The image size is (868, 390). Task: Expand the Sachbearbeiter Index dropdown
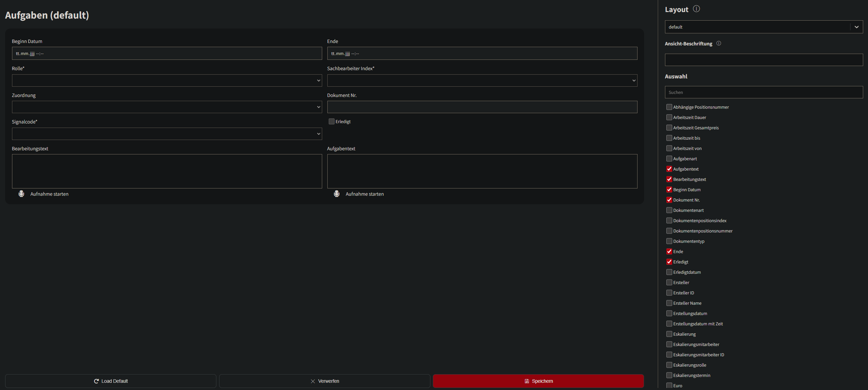click(482, 80)
